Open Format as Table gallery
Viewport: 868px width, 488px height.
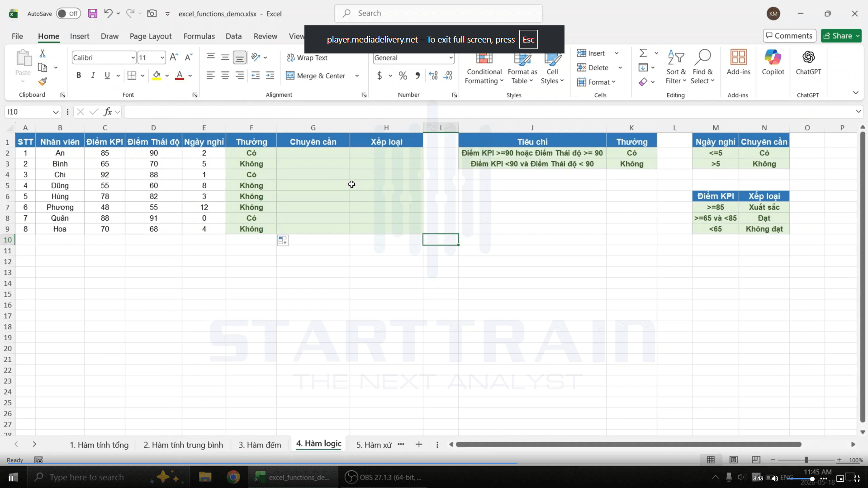(522, 68)
